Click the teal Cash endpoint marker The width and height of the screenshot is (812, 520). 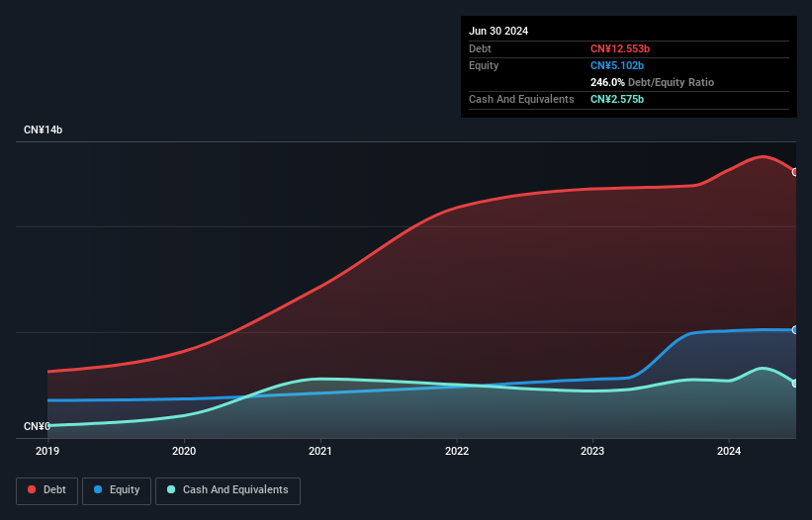[x=795, y=384]
